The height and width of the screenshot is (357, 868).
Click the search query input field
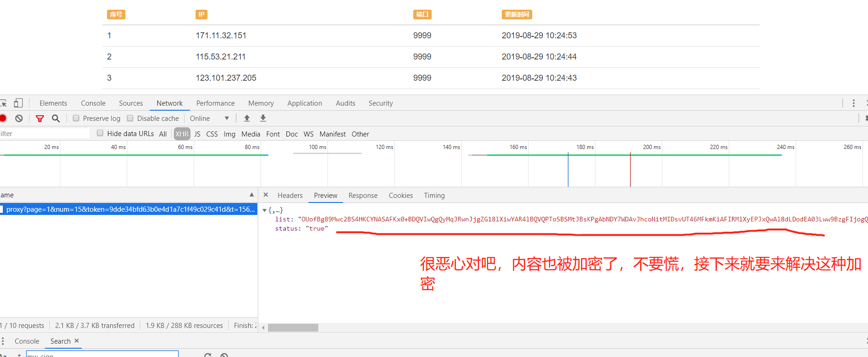(x=102, y=354)
